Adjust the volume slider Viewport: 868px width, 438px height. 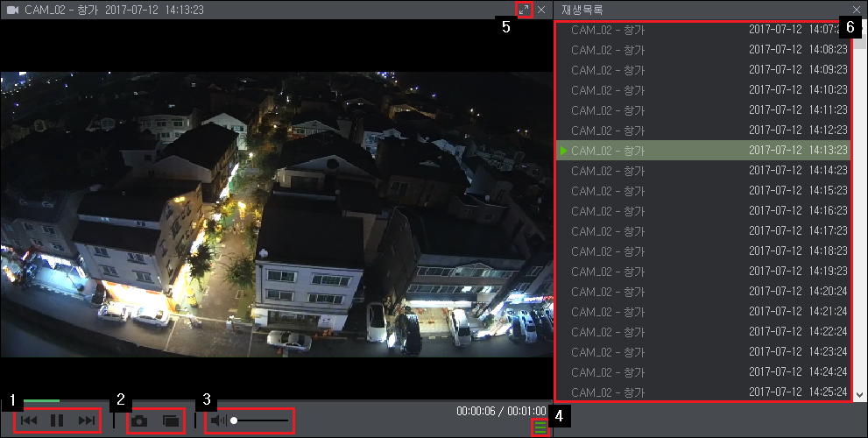259,420
